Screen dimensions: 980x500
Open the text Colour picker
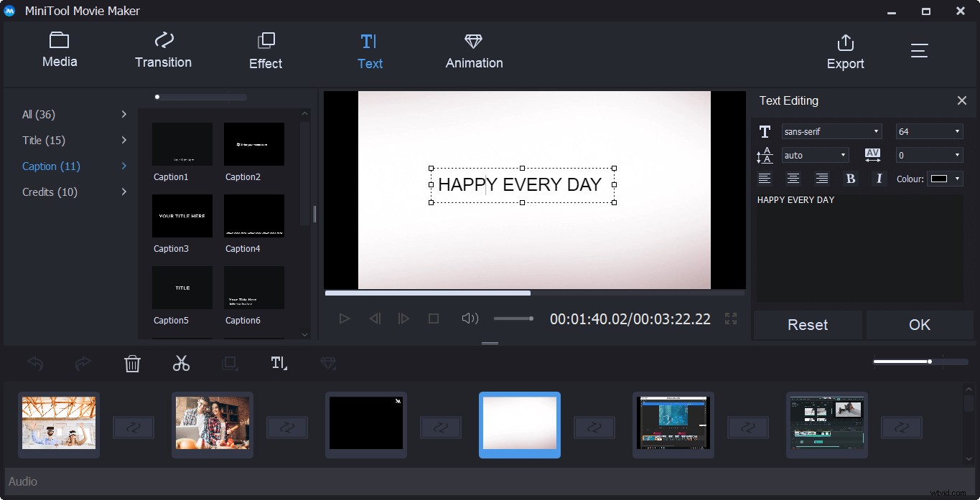[946, 179]
